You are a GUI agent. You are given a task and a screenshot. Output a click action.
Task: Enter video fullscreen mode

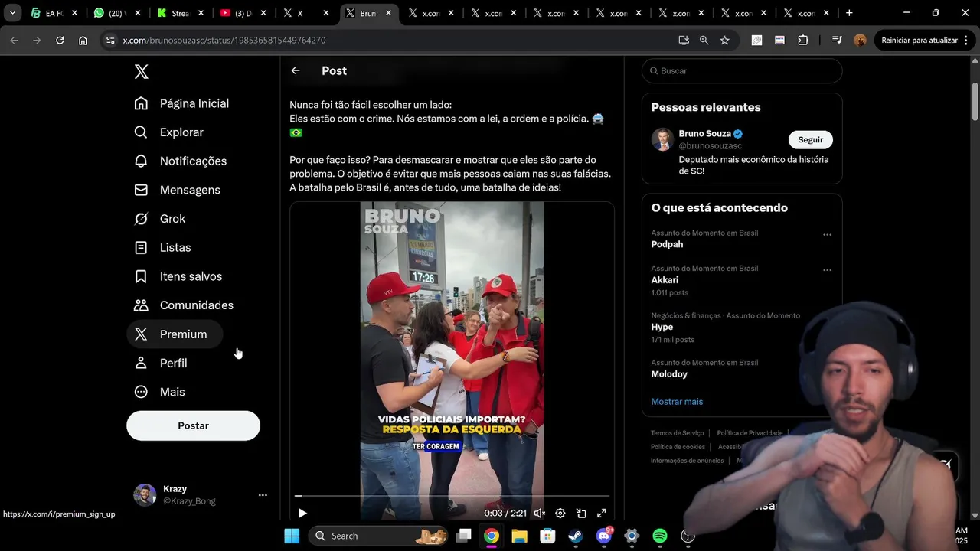tap(602, 514)
